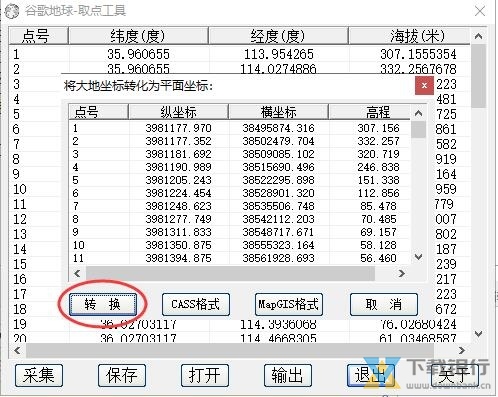Select elevation value 151.338
This screenshot has height=397, width=498.
(378, 180)
